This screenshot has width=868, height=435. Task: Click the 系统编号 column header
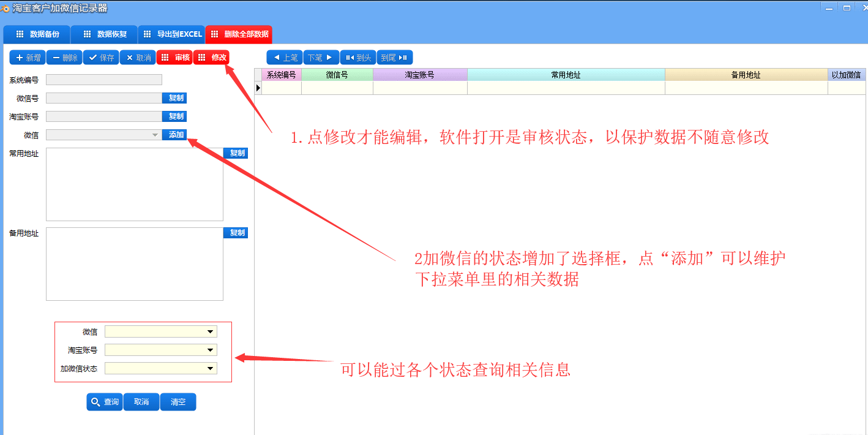[282, 75]
